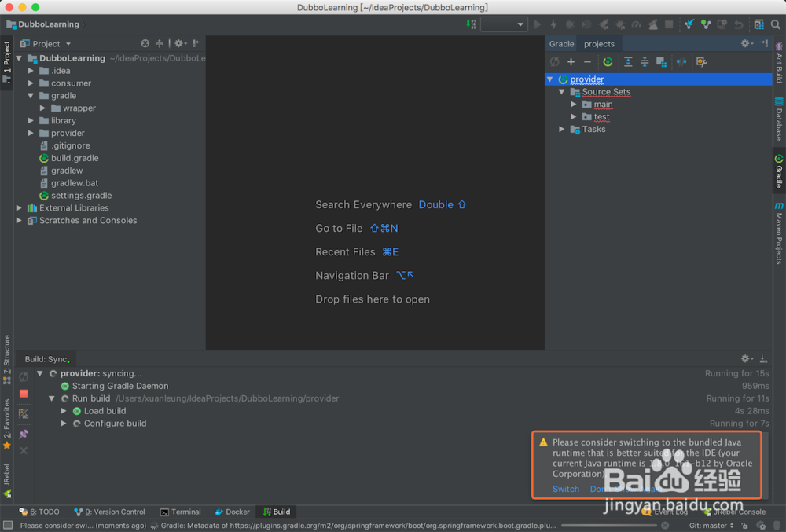Open 9: Version Control tab
The image size is (786, 532).
pyautogui.click(x=109, y=512)
